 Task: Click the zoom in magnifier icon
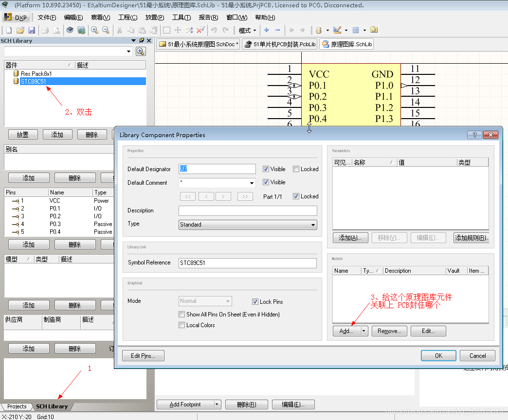point(94,30)
